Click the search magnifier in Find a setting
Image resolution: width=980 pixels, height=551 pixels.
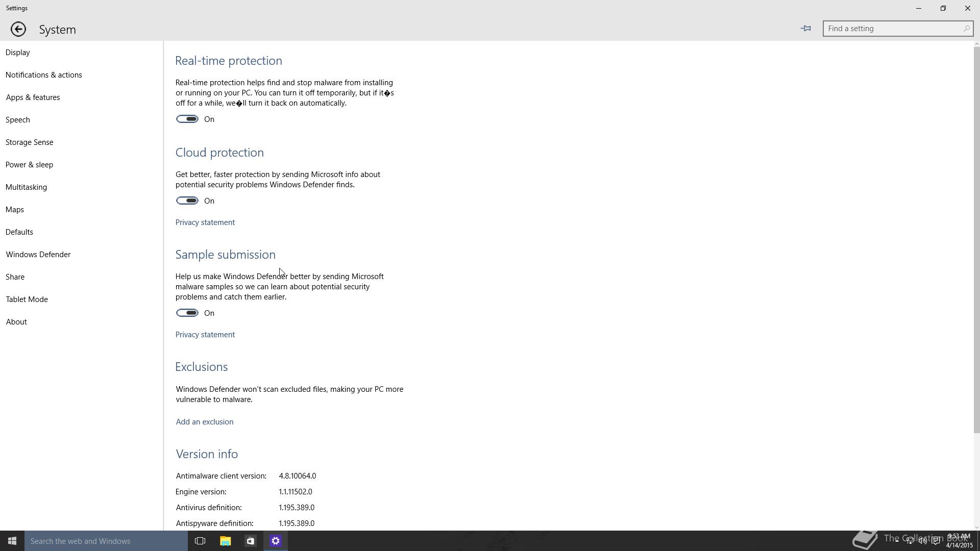[x=966, y=29]
